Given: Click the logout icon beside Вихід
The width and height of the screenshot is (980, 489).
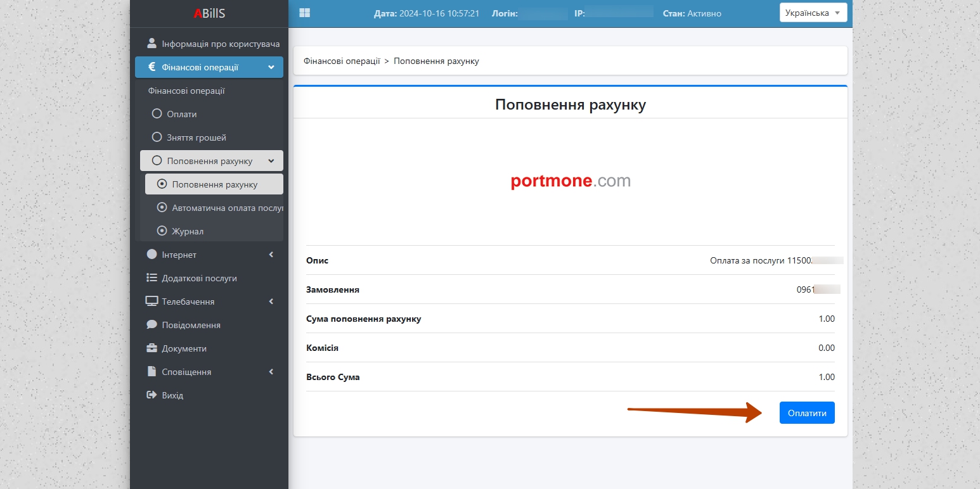Looking at the screenshot, I should pos(152,395).
